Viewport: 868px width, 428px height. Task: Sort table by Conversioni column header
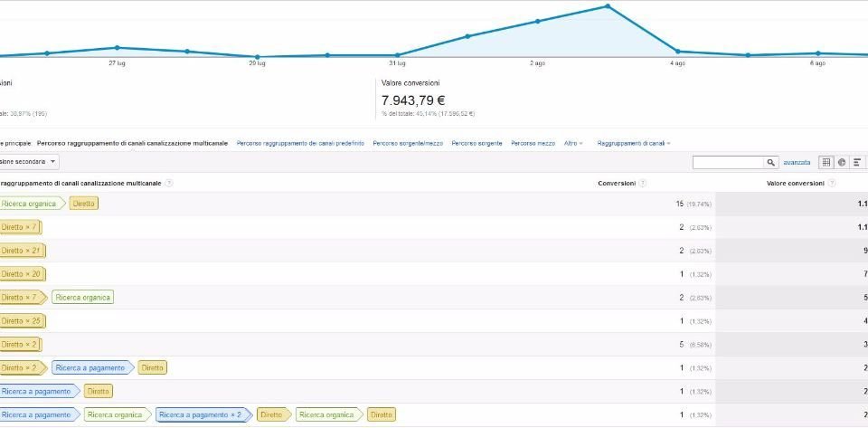[x=617, y=183]
